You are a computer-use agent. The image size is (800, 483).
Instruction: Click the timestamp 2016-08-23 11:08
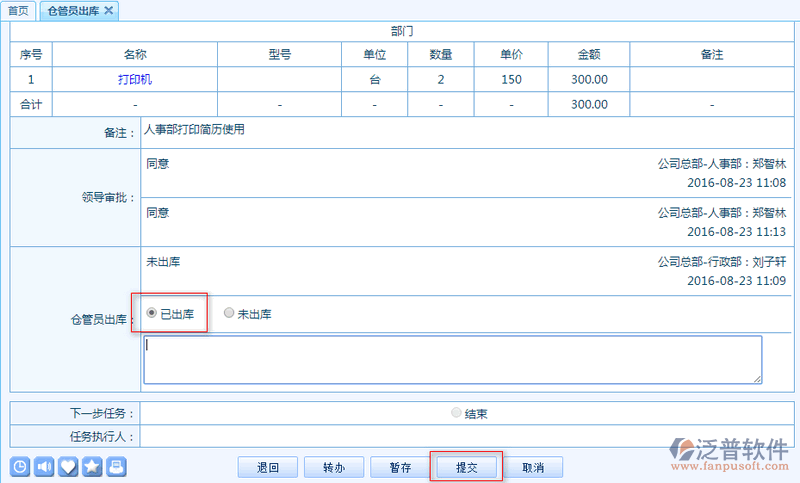736,183
